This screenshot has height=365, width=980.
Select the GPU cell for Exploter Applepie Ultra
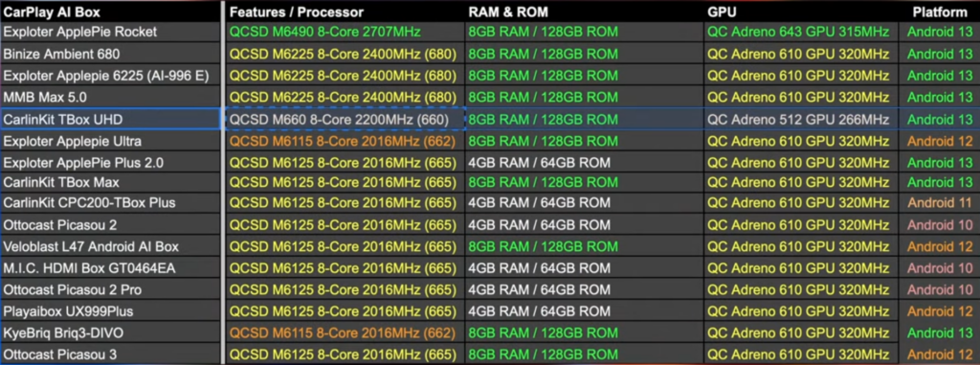tap(801, 141)
